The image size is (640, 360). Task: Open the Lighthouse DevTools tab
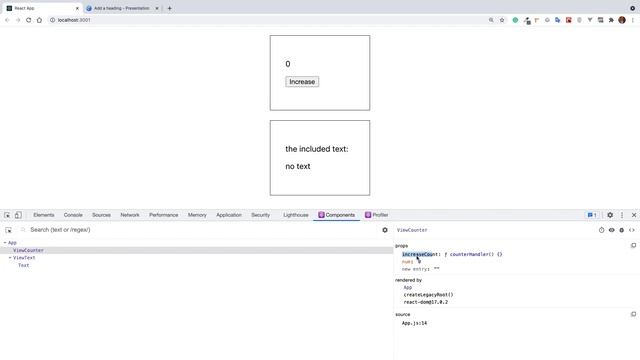296,215
